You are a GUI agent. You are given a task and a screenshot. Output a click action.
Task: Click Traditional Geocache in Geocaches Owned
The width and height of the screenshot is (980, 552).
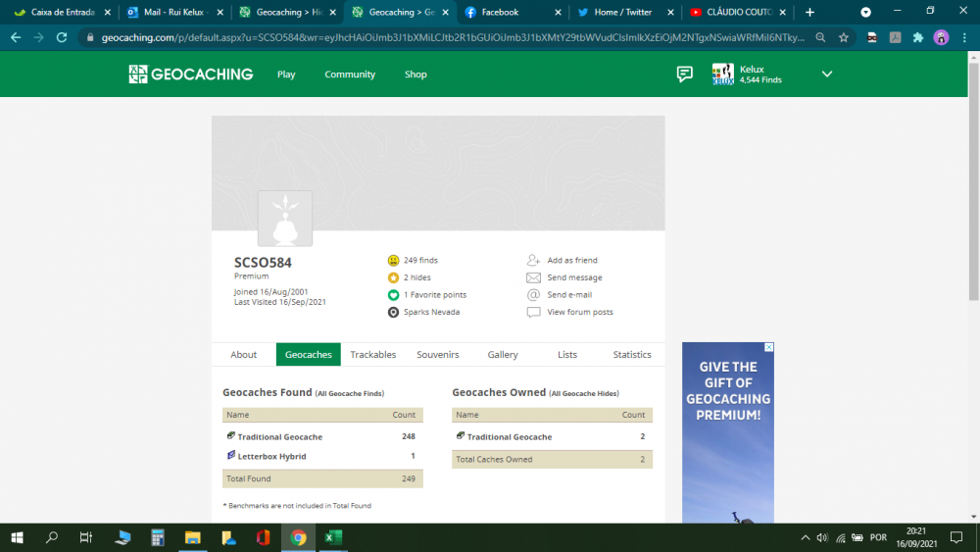click(510, 437)
